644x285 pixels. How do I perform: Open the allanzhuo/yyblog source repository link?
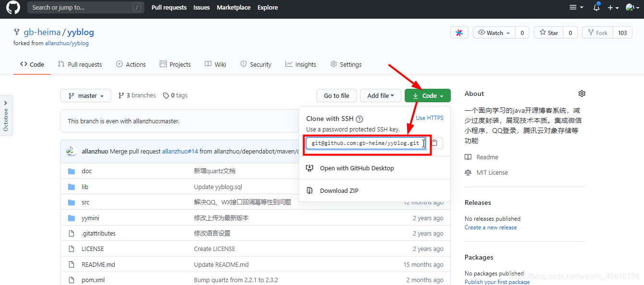pyautogui.click(x=67, y=43)
